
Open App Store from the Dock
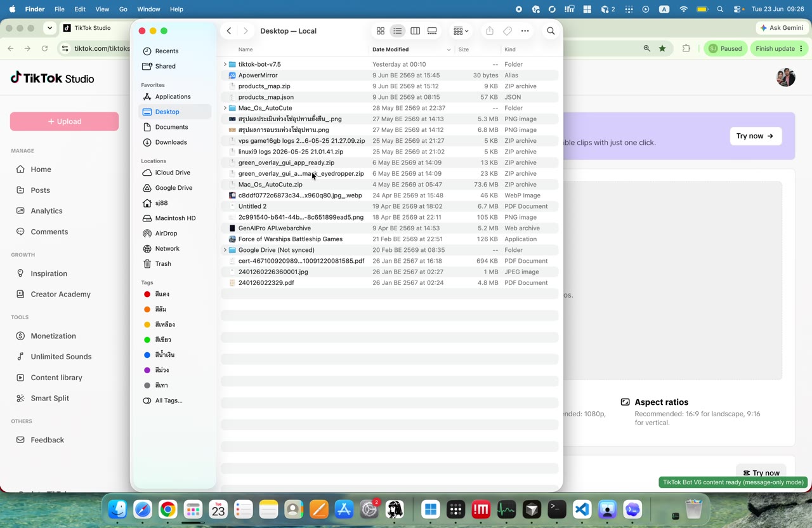tap(344, 509)
